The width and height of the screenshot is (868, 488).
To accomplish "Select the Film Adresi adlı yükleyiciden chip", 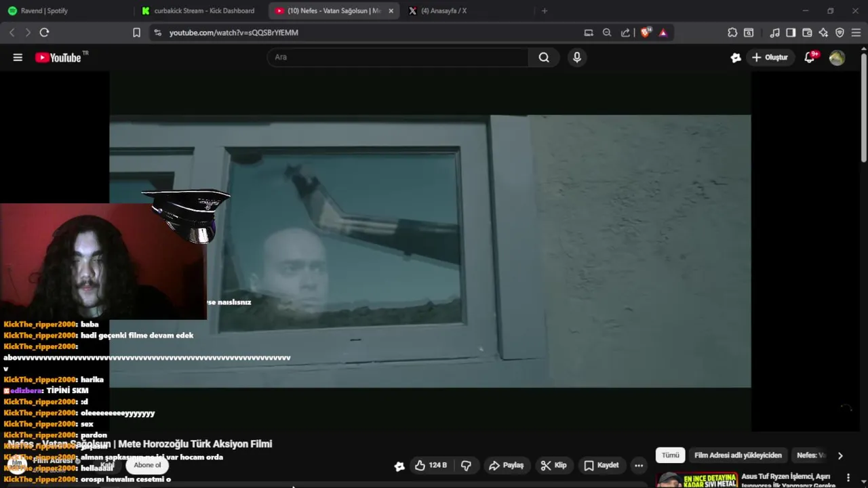I will pos(738,455).
